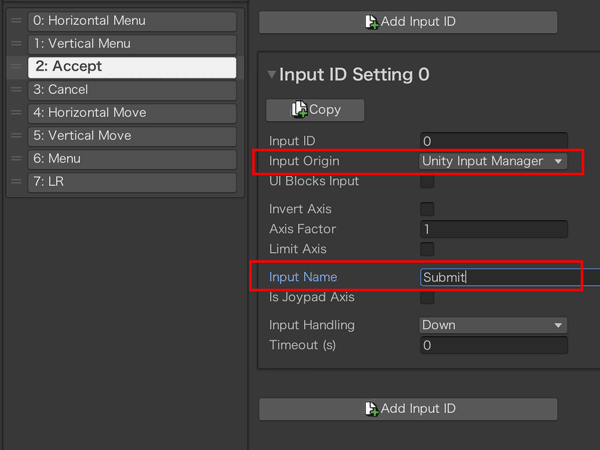Screen dimensions: 600x450
Task: Click the Copy icon in Input ID Setting
Action: point(299,110)
